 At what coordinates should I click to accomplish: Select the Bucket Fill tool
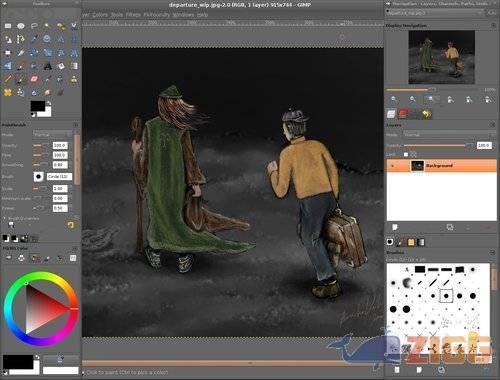[x=61, y=66]
